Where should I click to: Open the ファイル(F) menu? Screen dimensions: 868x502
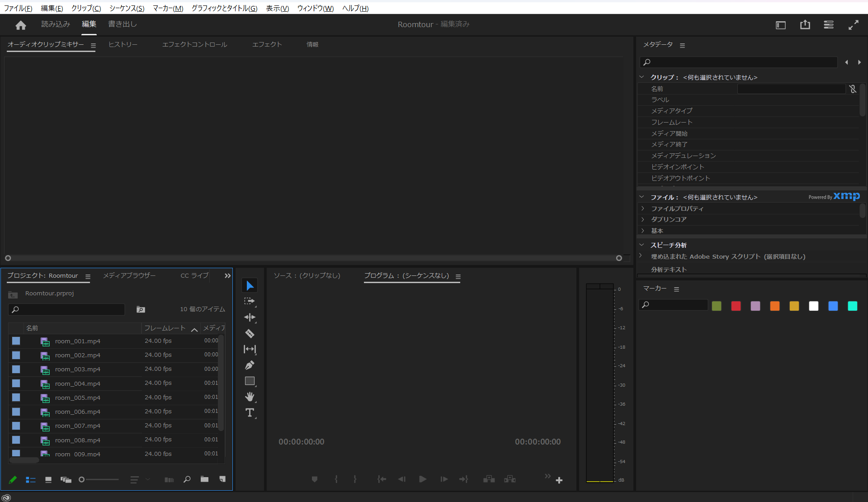[18, 8]
